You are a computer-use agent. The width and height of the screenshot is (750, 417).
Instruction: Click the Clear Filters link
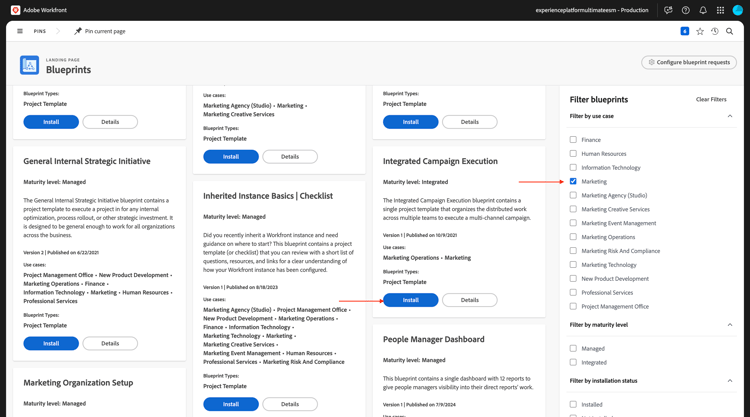711,99
